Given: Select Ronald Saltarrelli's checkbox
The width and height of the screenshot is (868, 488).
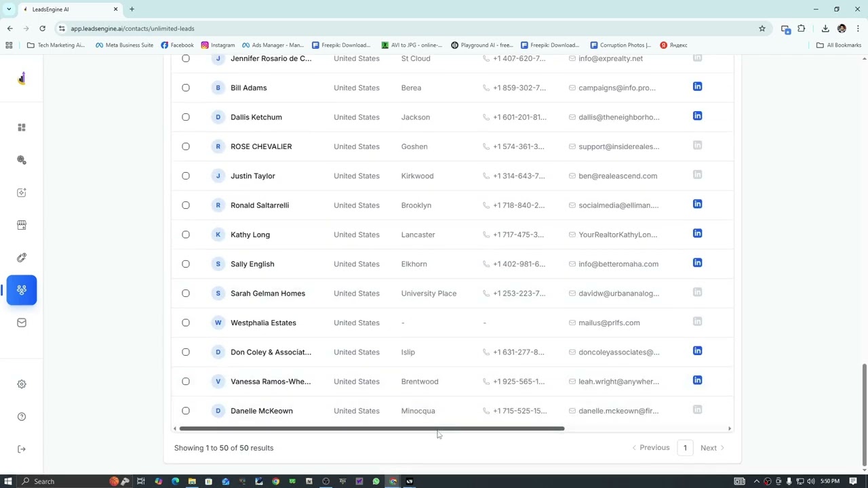Looking at the screenshot, I should coord(186,205).
